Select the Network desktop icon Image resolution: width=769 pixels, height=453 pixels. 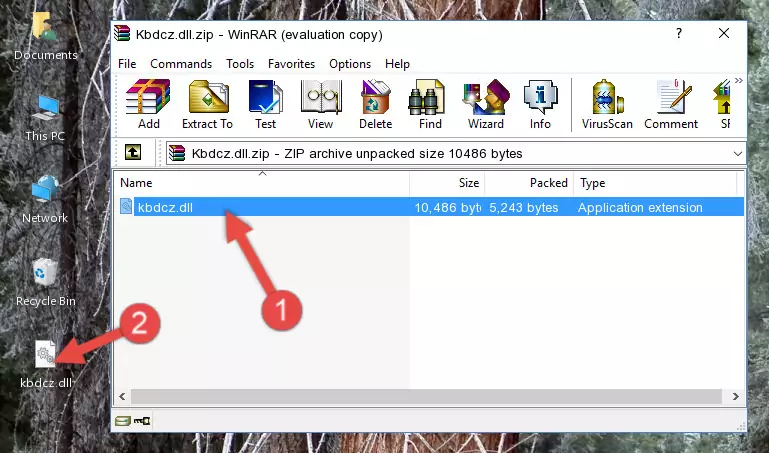[x=45, y=199]
